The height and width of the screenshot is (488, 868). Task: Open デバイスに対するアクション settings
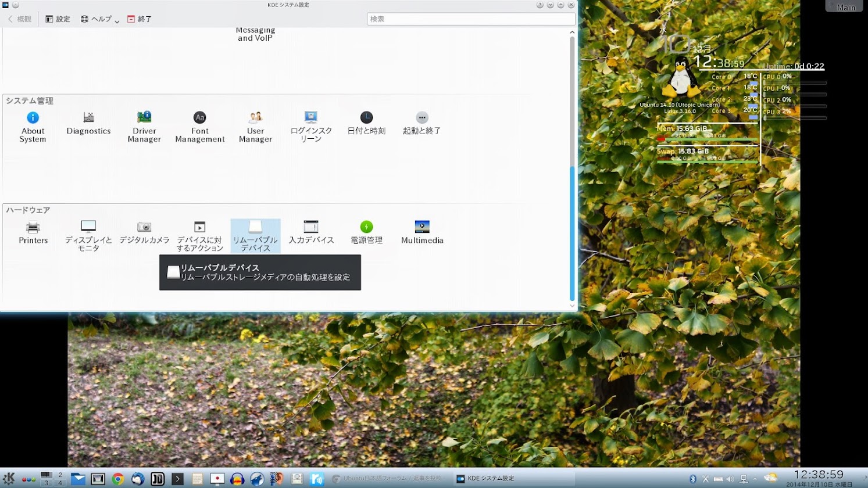tap(199, 236)
